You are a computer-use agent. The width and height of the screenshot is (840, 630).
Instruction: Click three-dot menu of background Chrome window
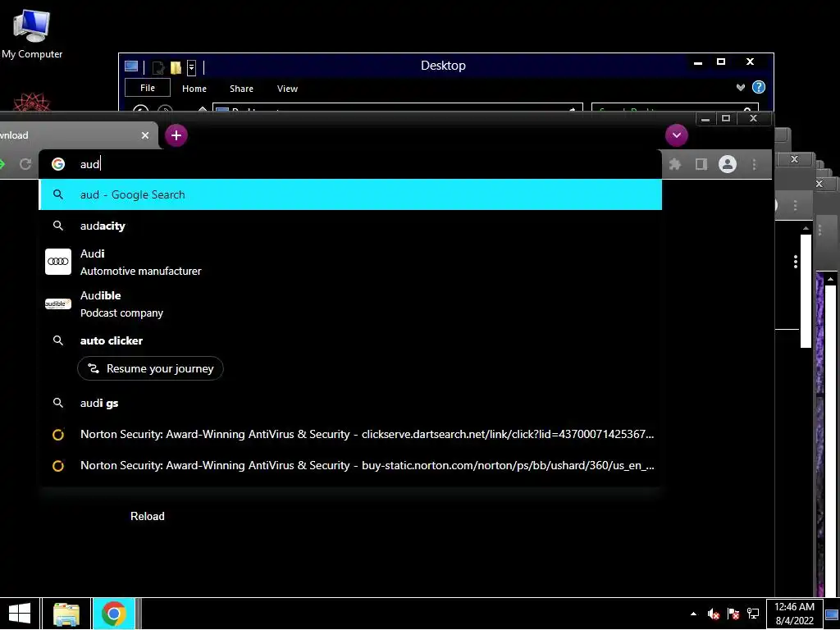pos(795,205)
